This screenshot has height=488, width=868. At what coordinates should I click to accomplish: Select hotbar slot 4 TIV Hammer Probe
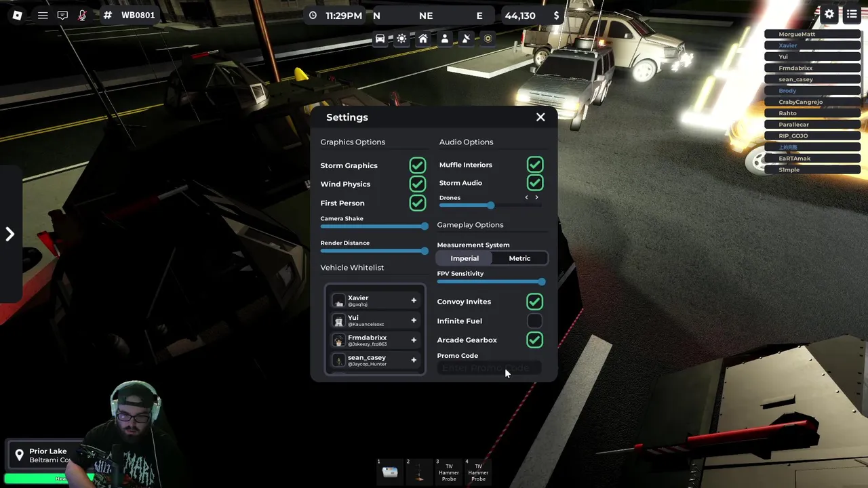(478, 472)
